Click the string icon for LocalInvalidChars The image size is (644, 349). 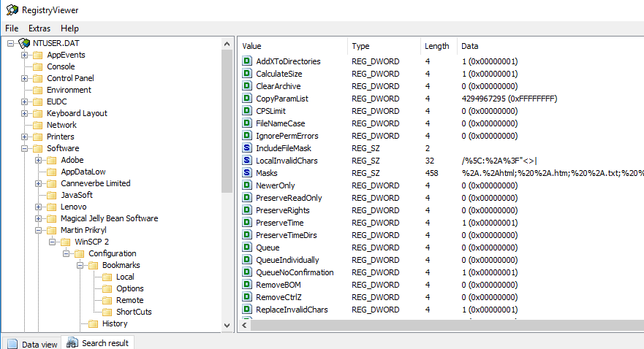[x=247, y=161]
